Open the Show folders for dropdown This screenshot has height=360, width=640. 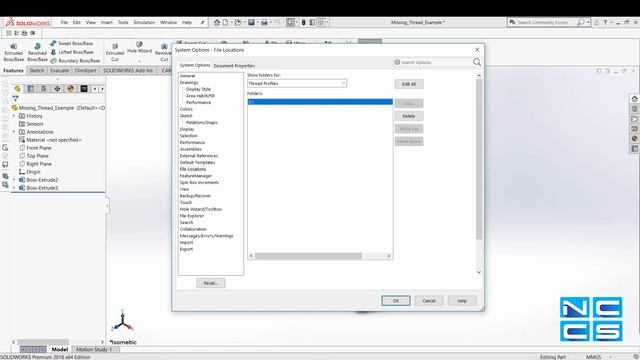[297, 83]
